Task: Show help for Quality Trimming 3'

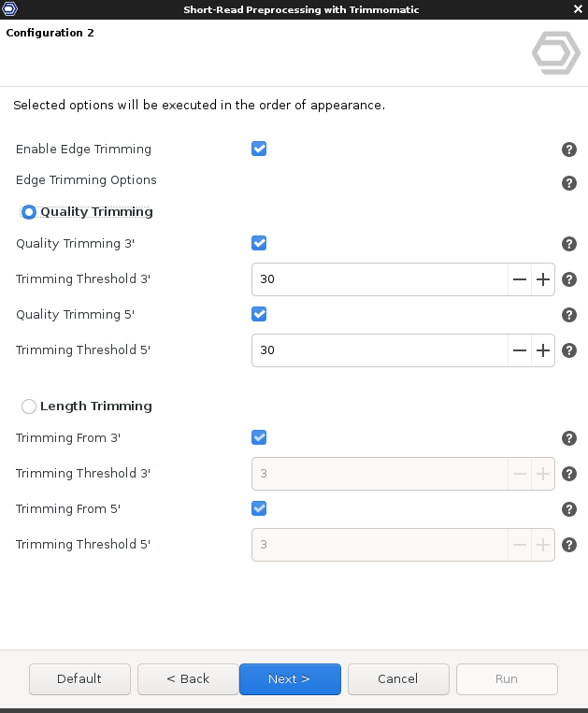Action: point(569,244)
